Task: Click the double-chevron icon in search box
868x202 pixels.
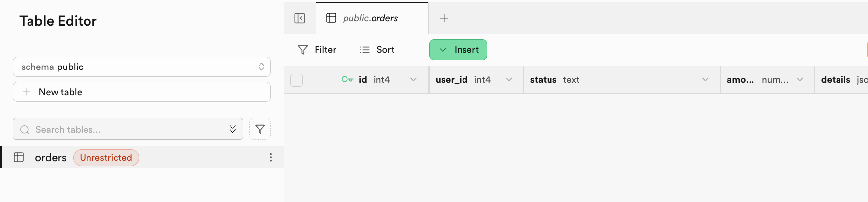Action: pos(232,129)
